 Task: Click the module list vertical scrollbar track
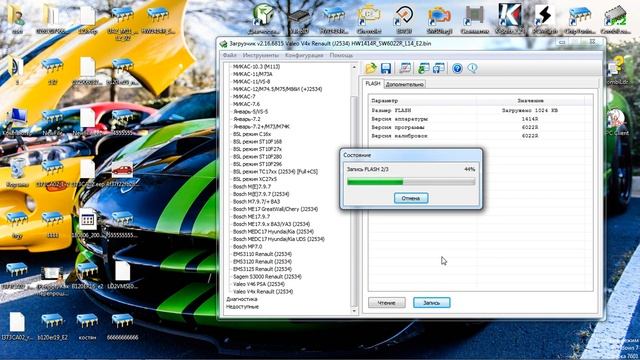(x=354, y=188)
